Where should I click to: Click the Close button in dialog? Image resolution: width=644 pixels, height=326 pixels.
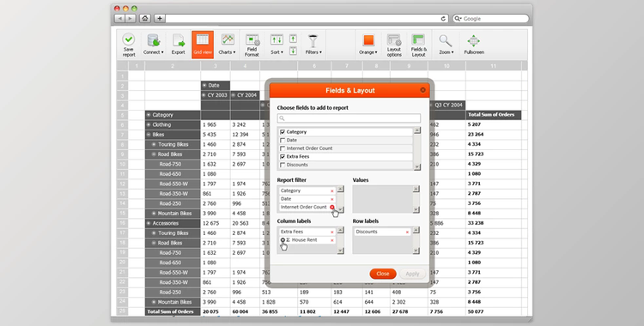coord(382,274)
